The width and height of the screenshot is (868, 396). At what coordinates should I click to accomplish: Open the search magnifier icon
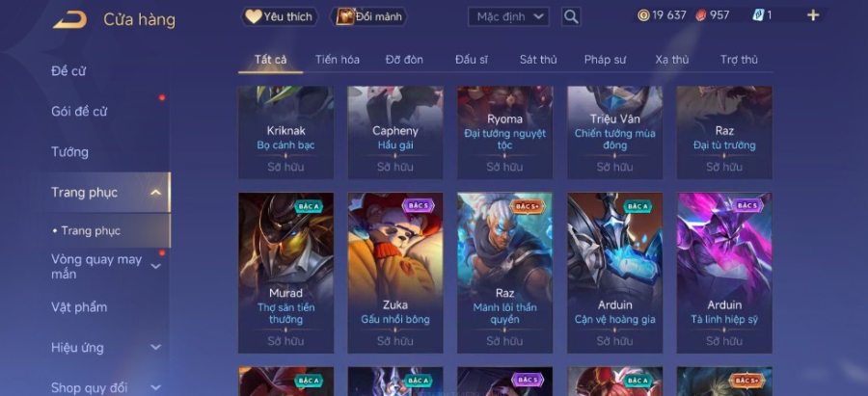(571, 16)
